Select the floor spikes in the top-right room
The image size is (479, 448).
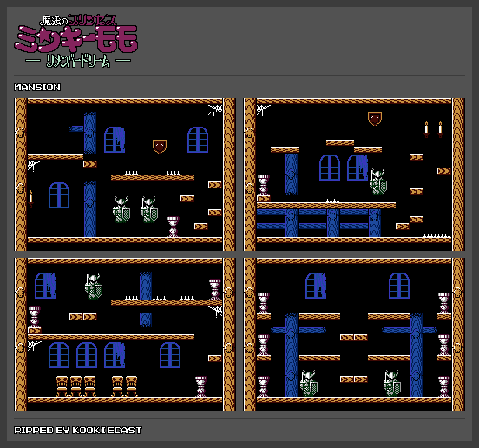click(436, 235)
